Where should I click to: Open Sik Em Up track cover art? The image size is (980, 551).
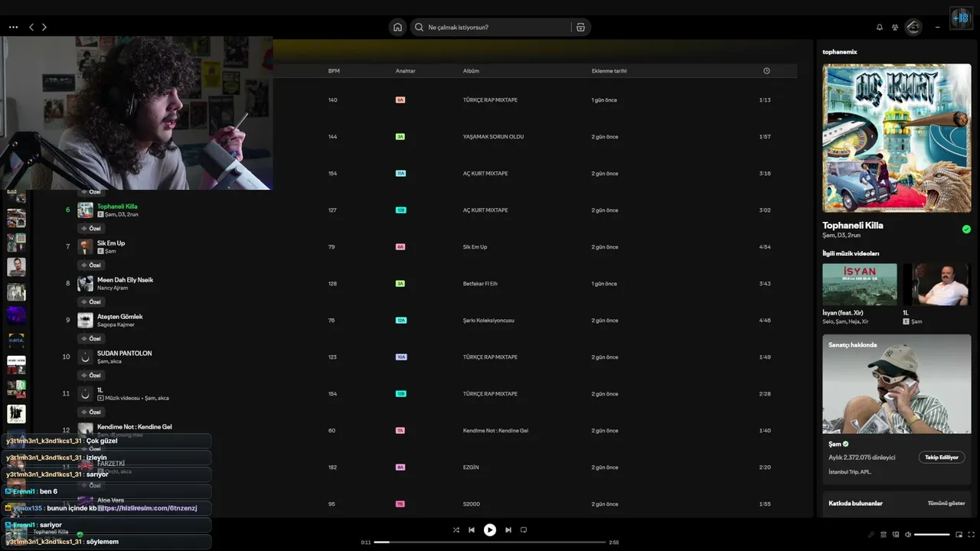(85, 246)
